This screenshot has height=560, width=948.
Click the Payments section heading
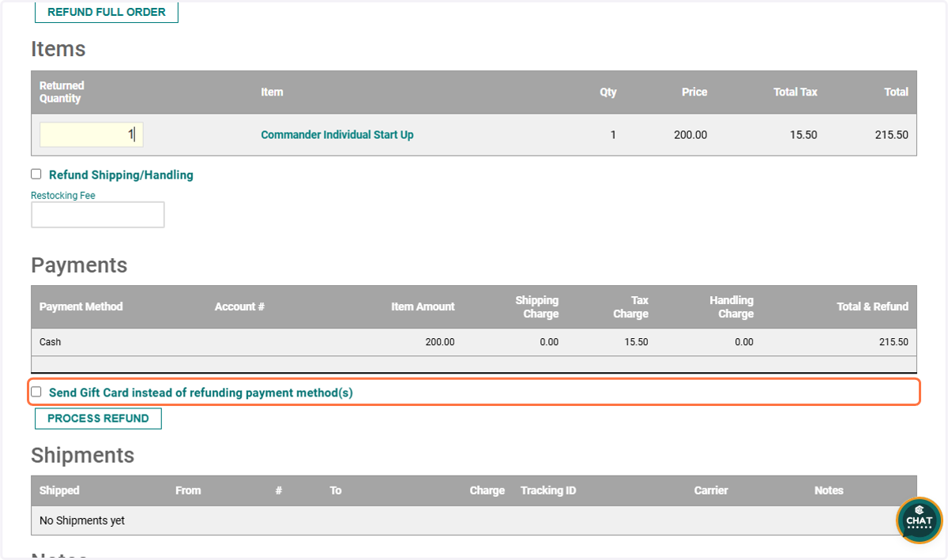coord(79,265)
